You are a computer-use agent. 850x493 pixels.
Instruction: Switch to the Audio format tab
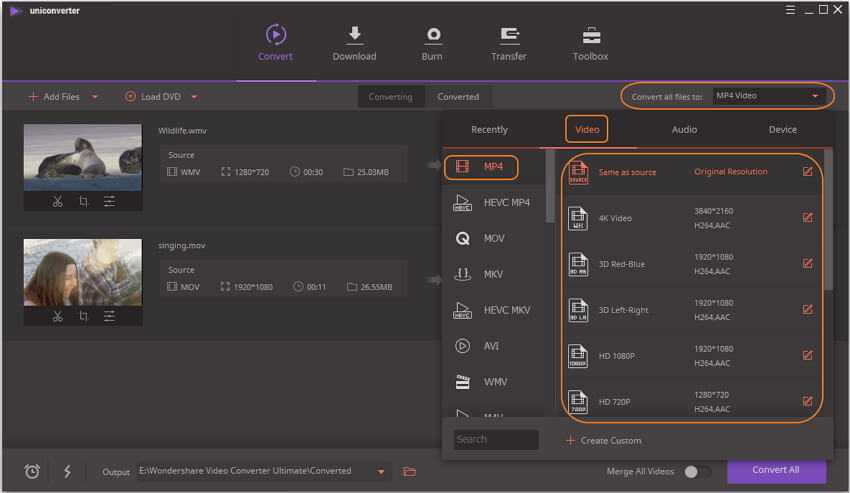click(x=684, y=129)
